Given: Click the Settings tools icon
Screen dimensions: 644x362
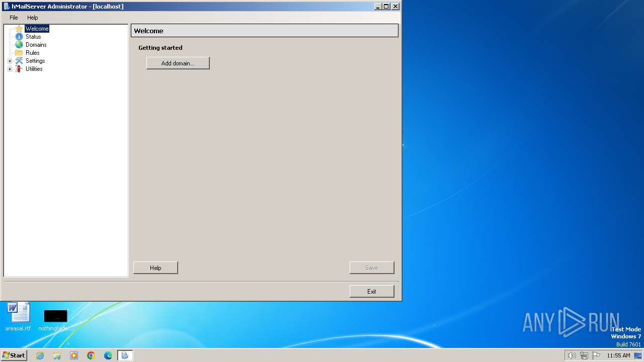Looking at the screenshot, I should coord(19,61).
